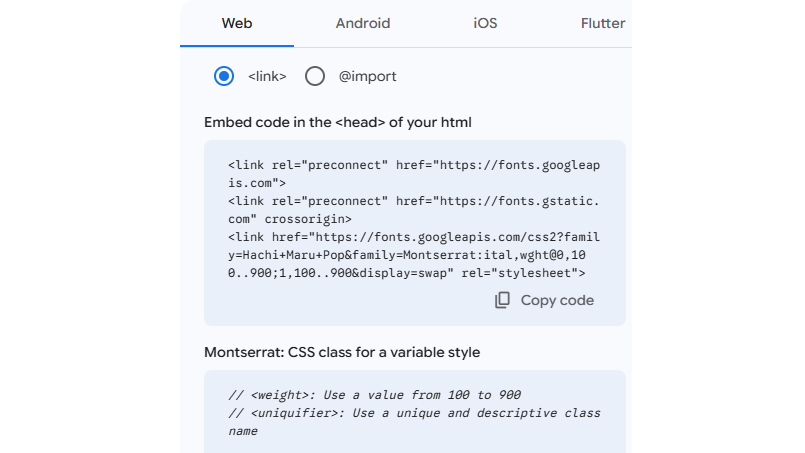Click the 'Embed code in the <head>' heading

[x=338, y=122]
